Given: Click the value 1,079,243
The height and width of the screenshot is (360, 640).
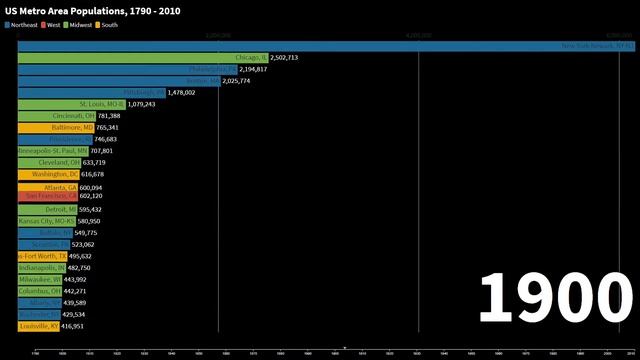Looking at the screenshot, I should (142, 104).
